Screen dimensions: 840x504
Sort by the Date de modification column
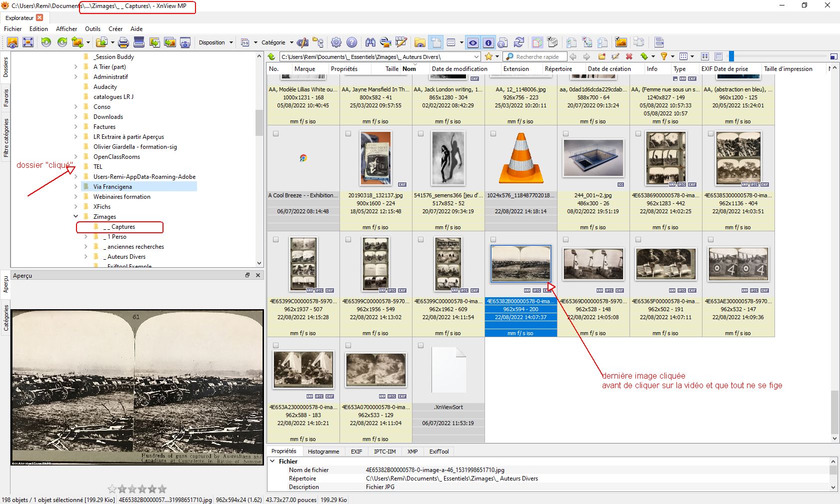point(459,69)
